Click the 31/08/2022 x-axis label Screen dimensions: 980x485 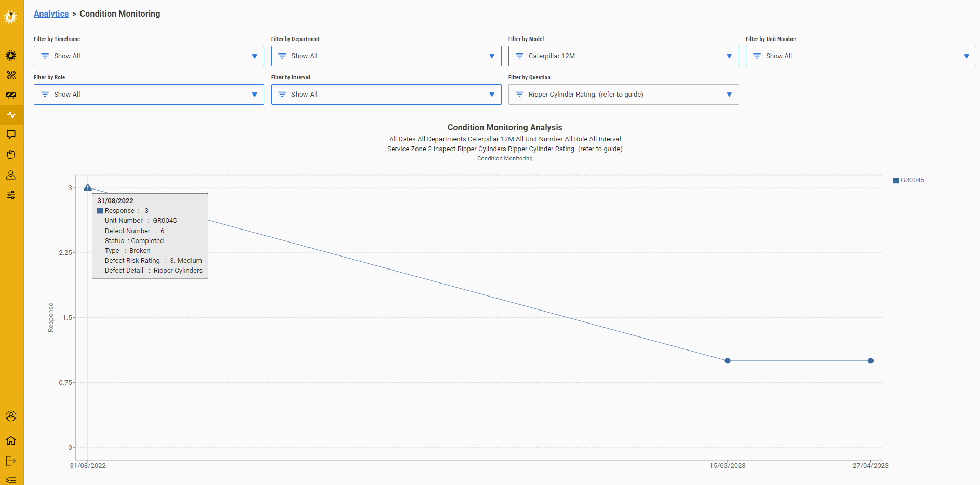(88, 466)
